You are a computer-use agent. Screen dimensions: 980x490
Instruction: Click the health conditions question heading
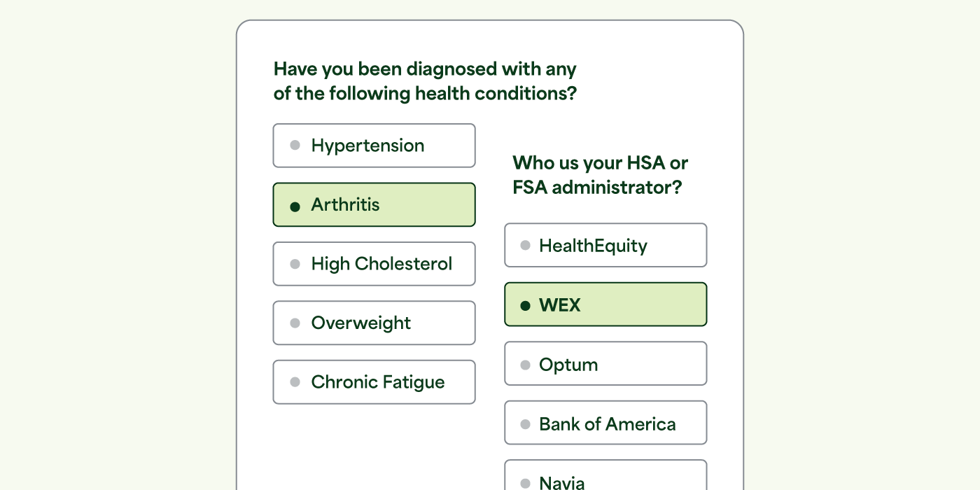pyautogui.click(x=425, y=81)
